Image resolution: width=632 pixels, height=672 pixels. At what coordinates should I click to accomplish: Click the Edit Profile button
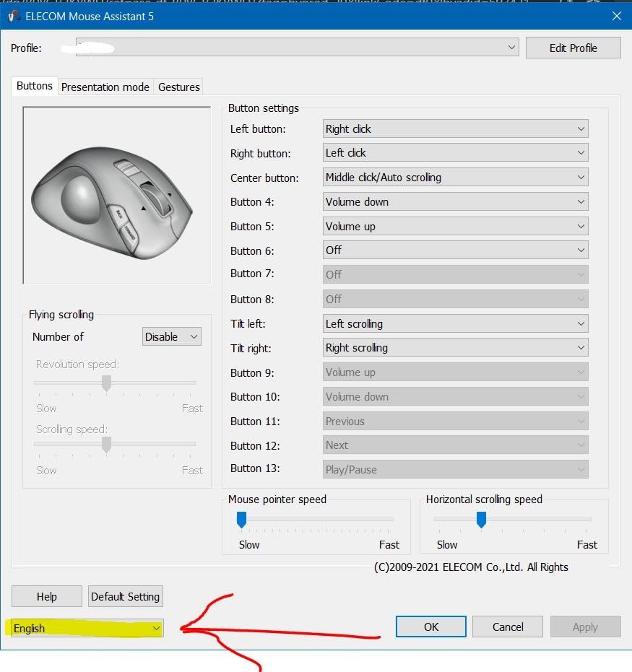tap(573, 48)
